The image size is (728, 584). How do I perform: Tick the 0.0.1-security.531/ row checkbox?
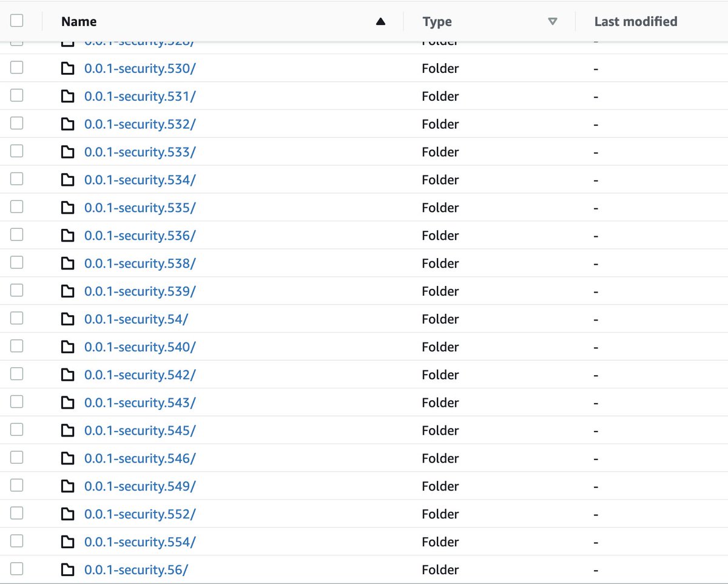click(17, 95)
